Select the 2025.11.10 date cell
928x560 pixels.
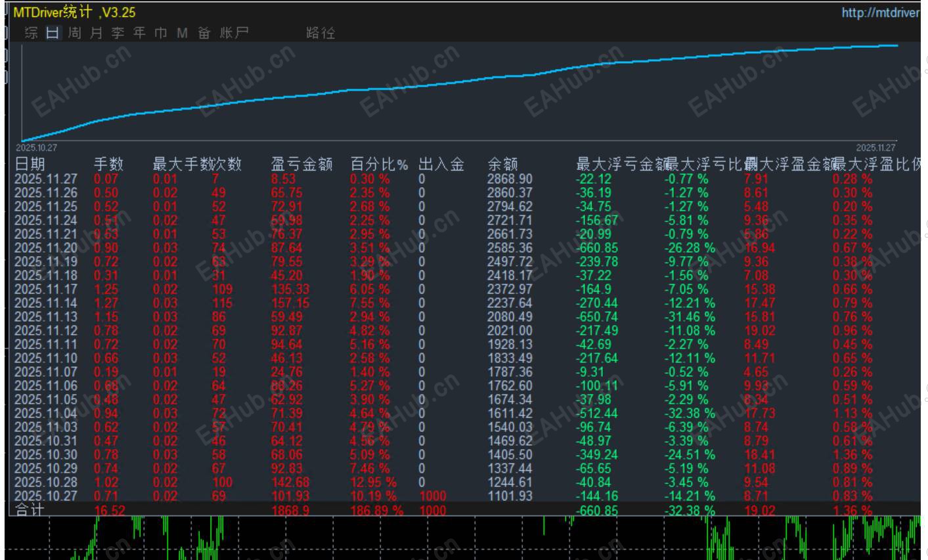(x=46, y=358)
